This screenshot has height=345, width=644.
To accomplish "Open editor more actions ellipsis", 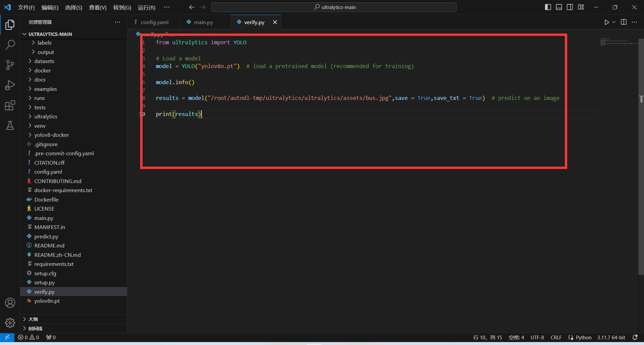I will click(634, 22).
